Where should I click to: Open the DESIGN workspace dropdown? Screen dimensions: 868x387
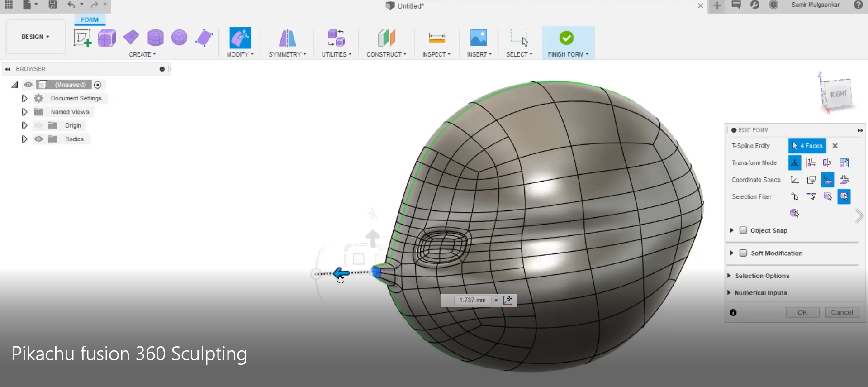(35, 37)
